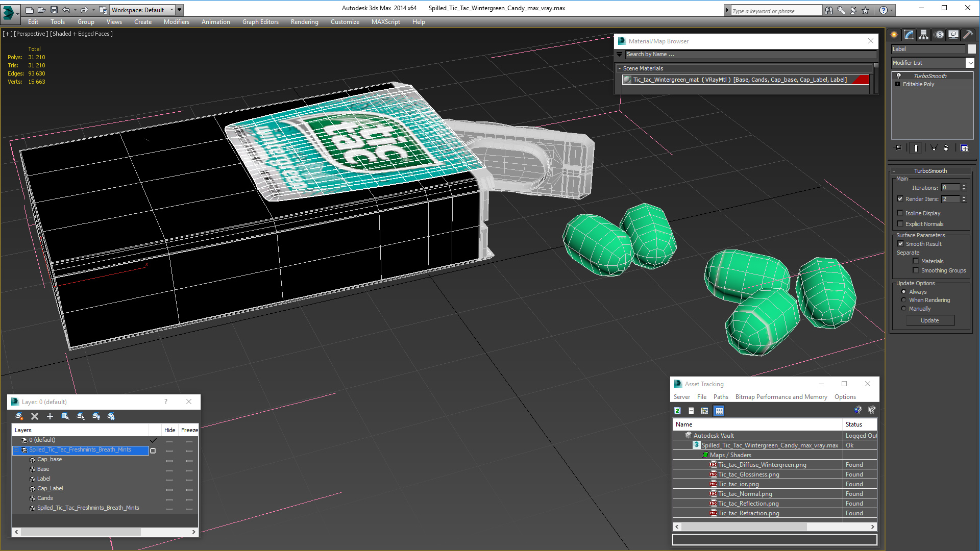Open the Graph Editors menu
This screenshot has width=980, height=551.
[260, 22]
